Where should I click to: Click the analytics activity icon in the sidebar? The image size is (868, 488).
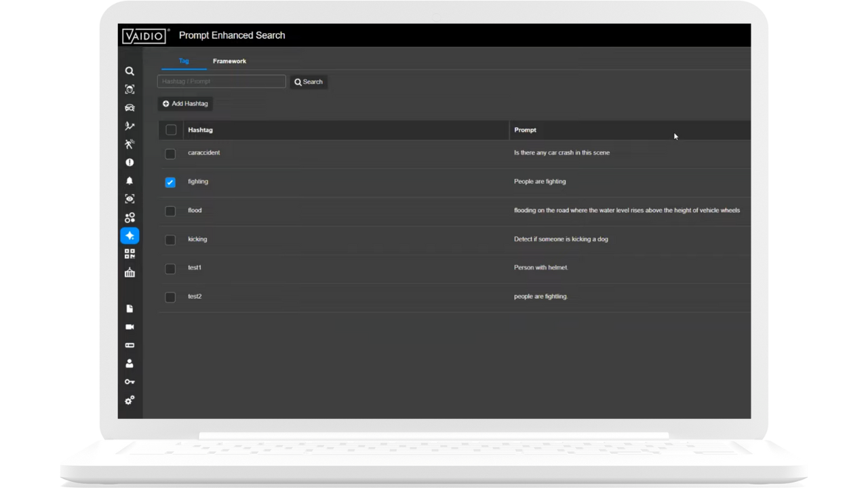130,125
